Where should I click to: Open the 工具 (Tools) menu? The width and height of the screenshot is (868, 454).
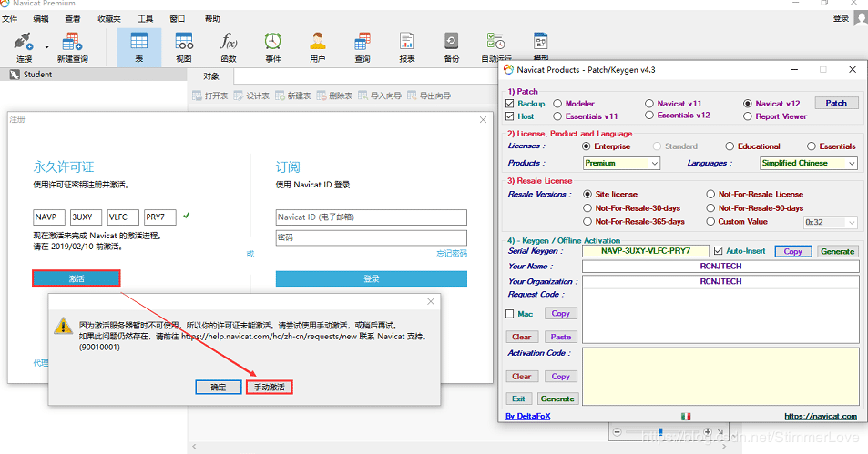(x=145, y=19)
